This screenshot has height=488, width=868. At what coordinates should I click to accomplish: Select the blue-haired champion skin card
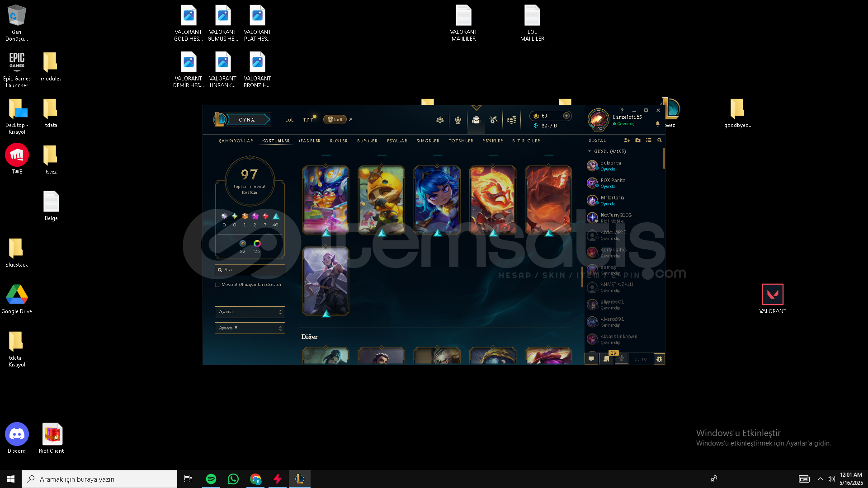click(437, 200)
